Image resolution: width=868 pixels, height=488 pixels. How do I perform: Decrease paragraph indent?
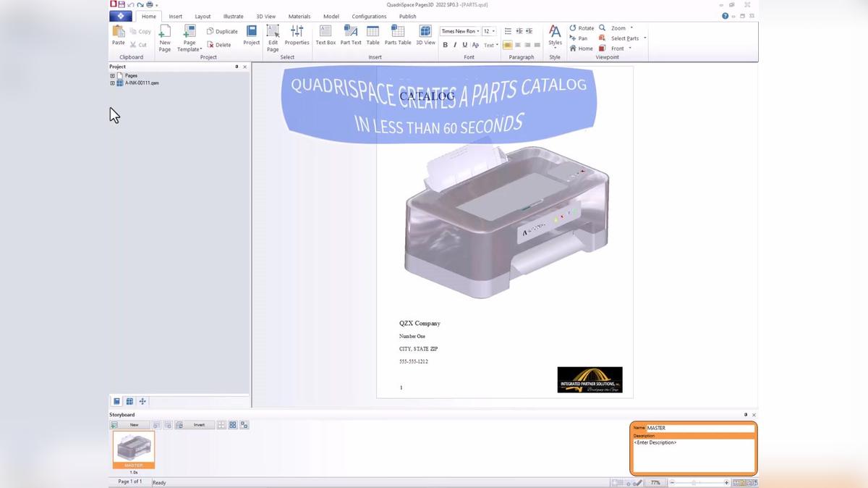[519, 31]
